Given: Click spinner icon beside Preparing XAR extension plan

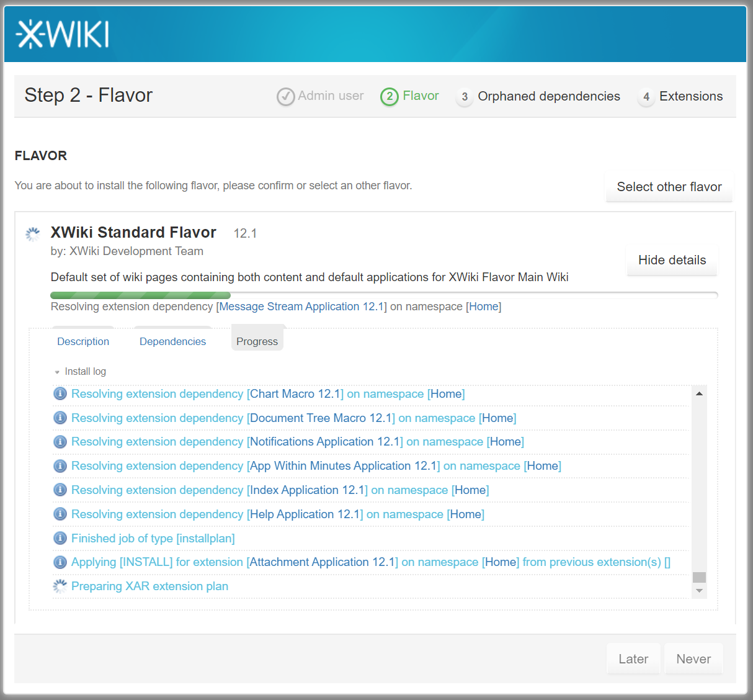Looking at the screenshot, I should (x=60, y=586).
